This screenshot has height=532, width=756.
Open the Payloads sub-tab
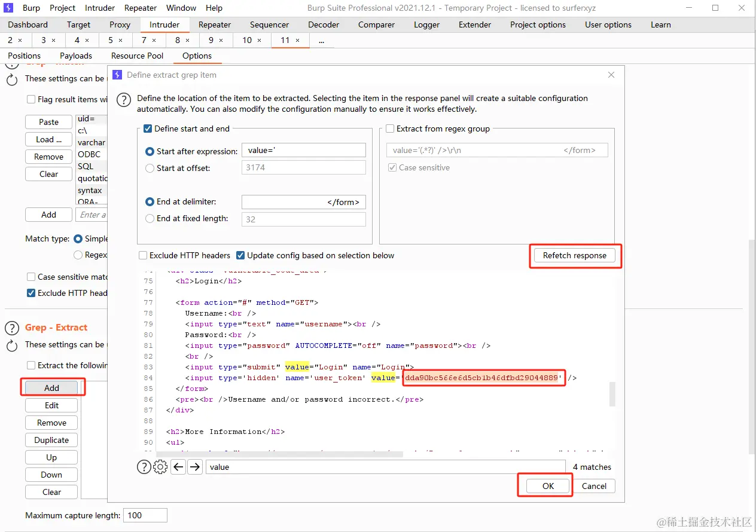[x=76, y=56]
